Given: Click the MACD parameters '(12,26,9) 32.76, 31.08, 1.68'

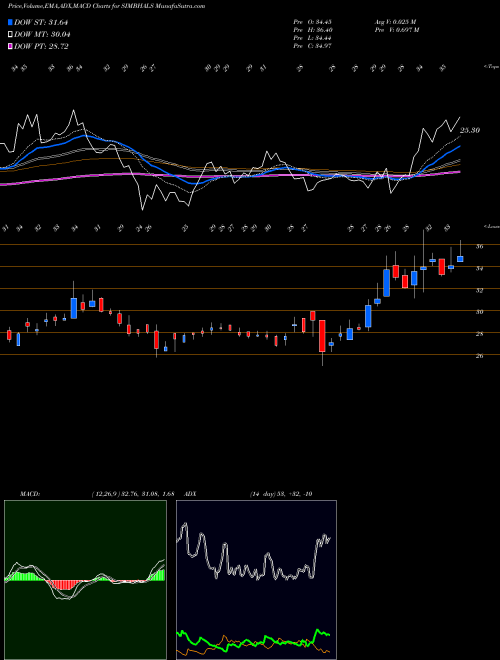Looking at the screenshot, I should [133, 494].
